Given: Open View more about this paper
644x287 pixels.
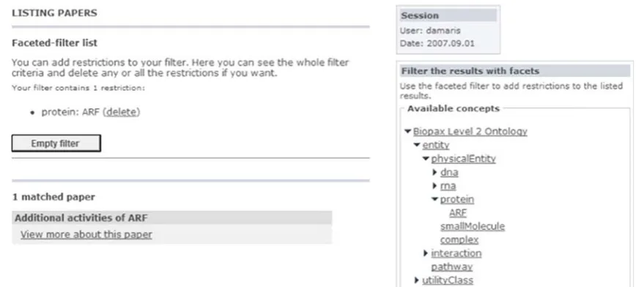Looking at the screenshot, I should 86,234.
